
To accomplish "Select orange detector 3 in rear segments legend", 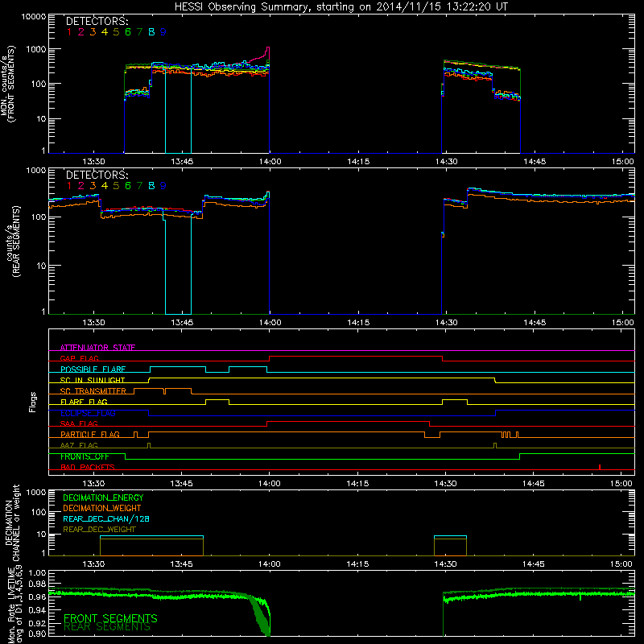I will coord(93,186).
